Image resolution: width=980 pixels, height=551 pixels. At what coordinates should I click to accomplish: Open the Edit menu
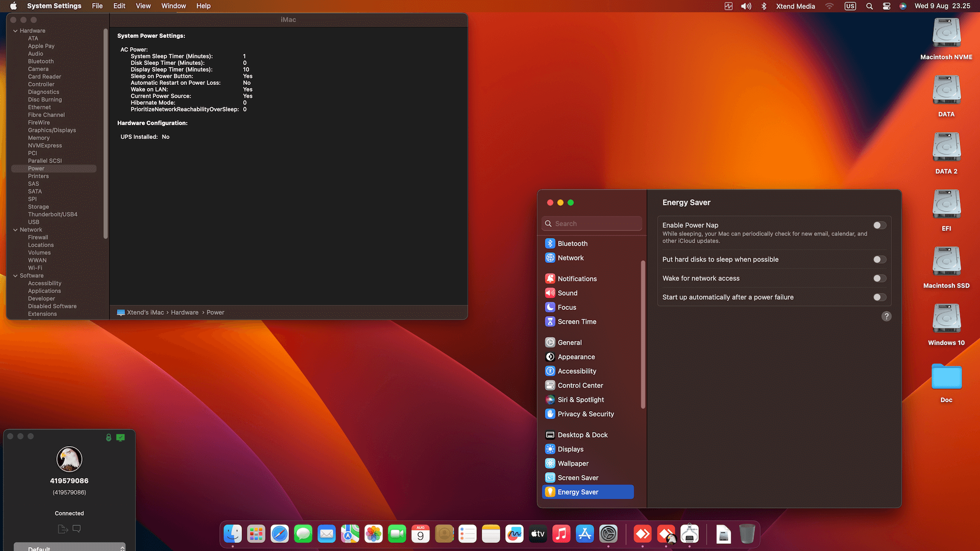coord(119,6)
